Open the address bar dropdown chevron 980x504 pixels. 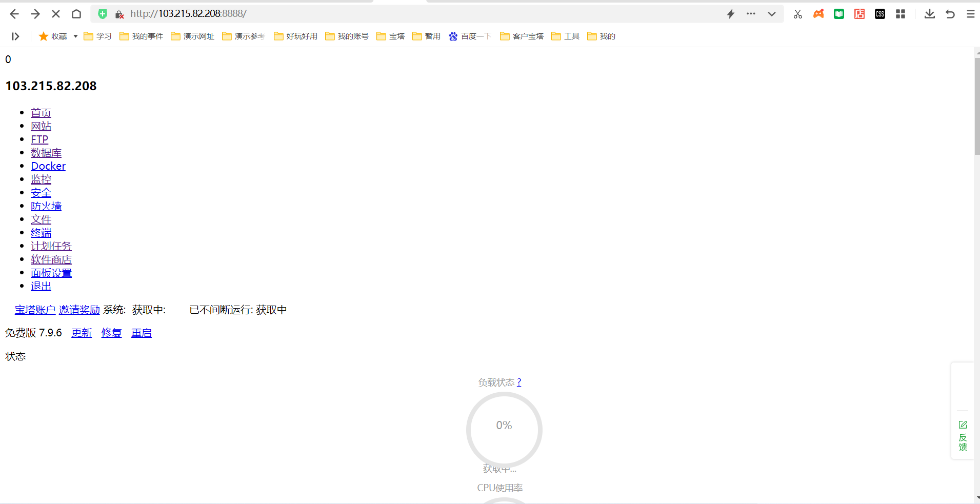(772, 14)
